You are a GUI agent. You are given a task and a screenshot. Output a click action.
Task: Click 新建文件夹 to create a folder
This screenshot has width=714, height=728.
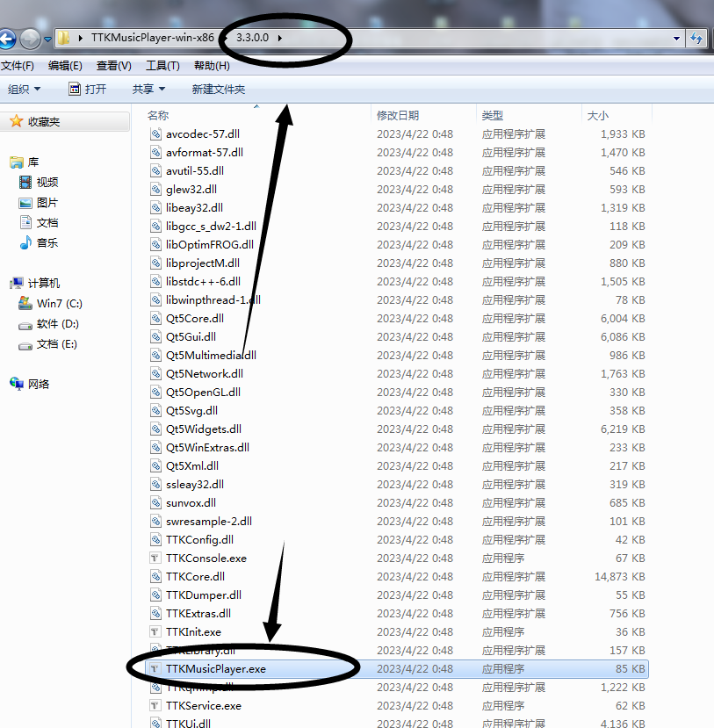point(219,90)
